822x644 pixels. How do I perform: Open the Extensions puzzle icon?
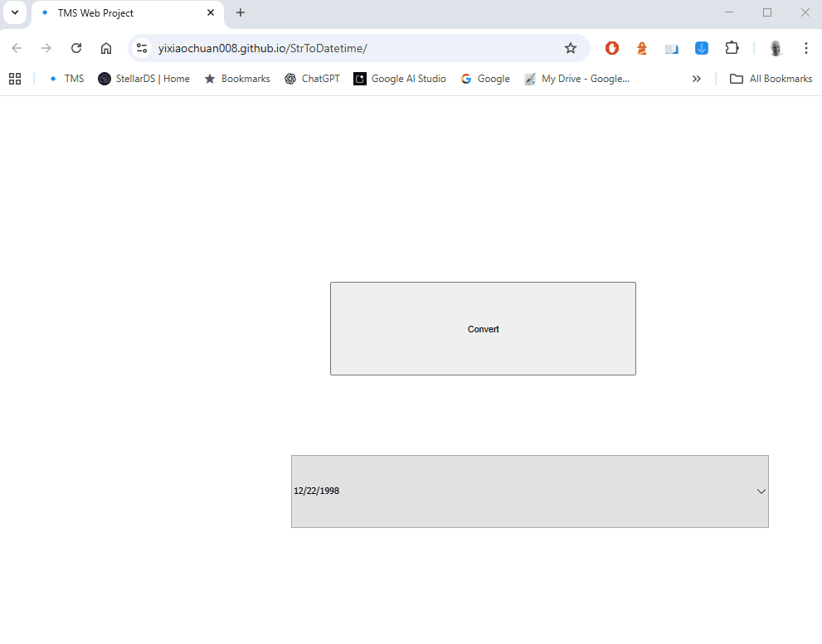coord(732,48)
